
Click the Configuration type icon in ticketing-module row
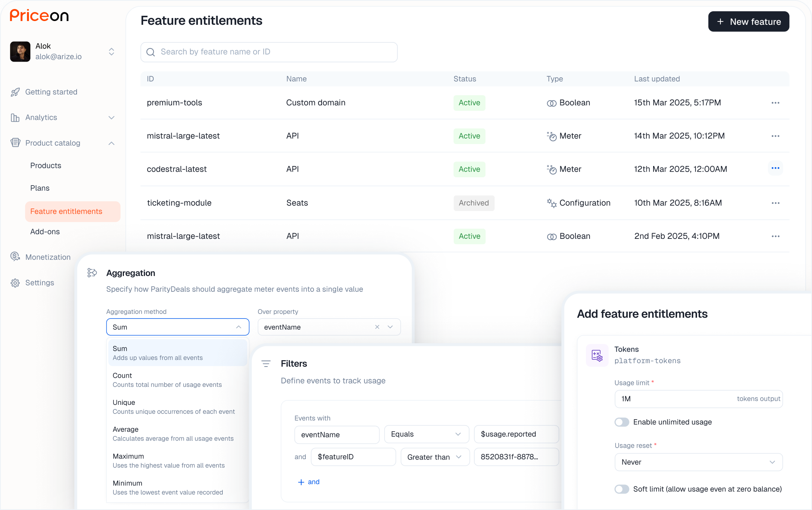click(552, 203)
